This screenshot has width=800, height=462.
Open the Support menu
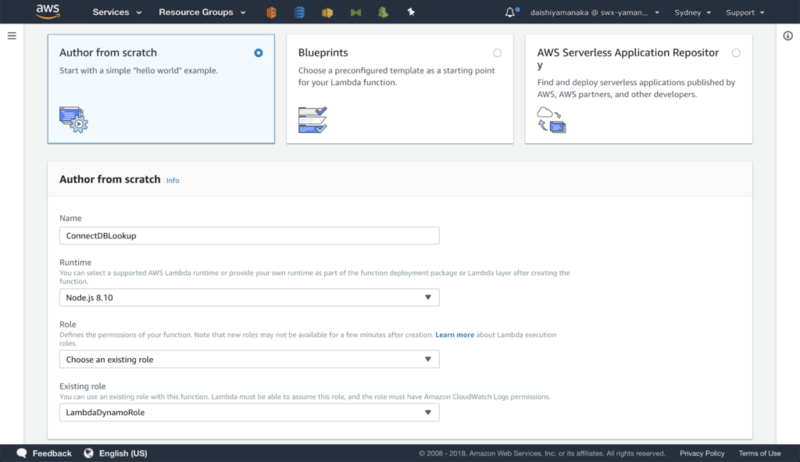coord(745,12)
